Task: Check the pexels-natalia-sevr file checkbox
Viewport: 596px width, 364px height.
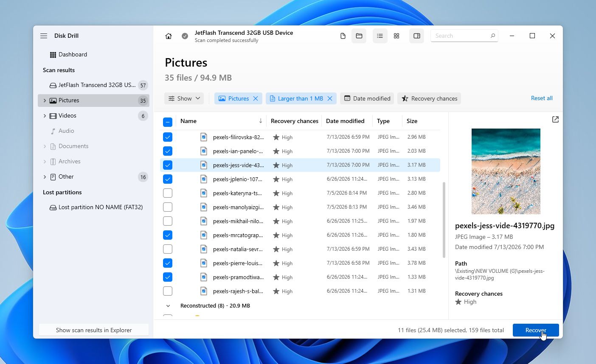Action: click(168, 249)
